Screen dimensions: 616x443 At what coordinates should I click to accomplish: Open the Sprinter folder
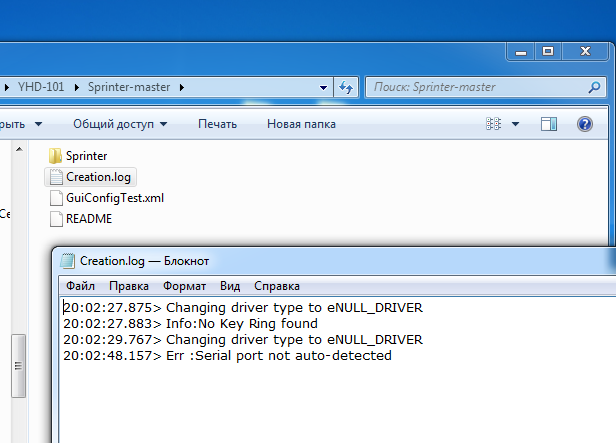pos(86,156)
